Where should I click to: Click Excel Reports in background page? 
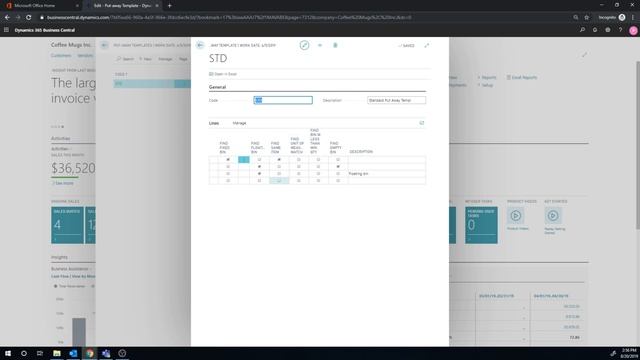click(x=522, y=77)
